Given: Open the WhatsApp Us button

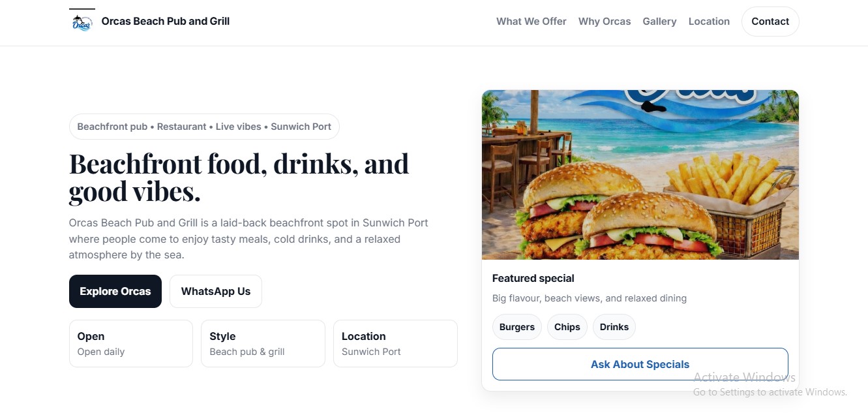Looking at the screenshot, I should 215,291.
